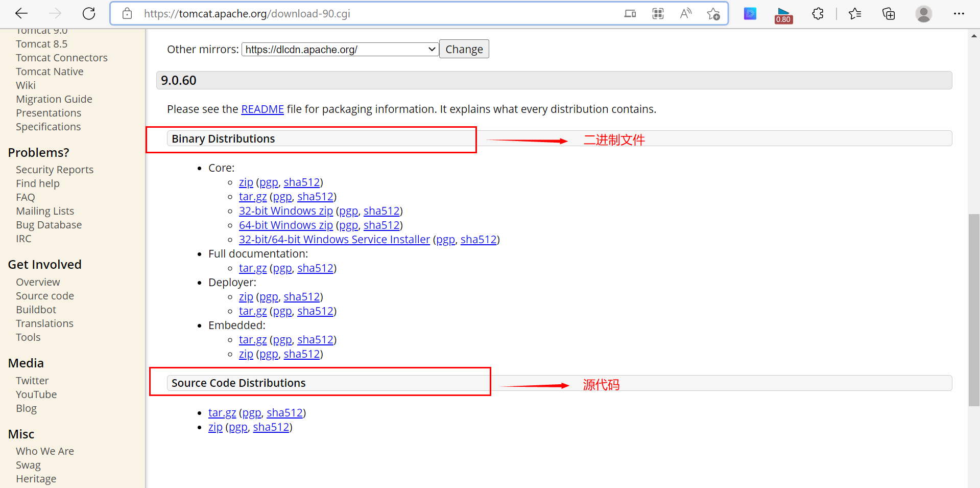The image size is (980, 488).
Task: View site information lock icon
Action: 127,14
